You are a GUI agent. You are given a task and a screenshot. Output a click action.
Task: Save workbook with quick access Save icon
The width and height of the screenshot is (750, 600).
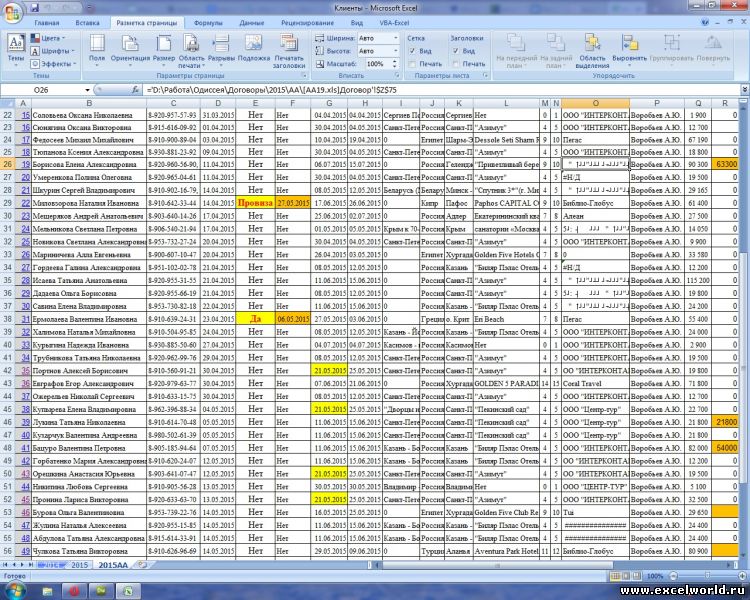tap(34, 8)
